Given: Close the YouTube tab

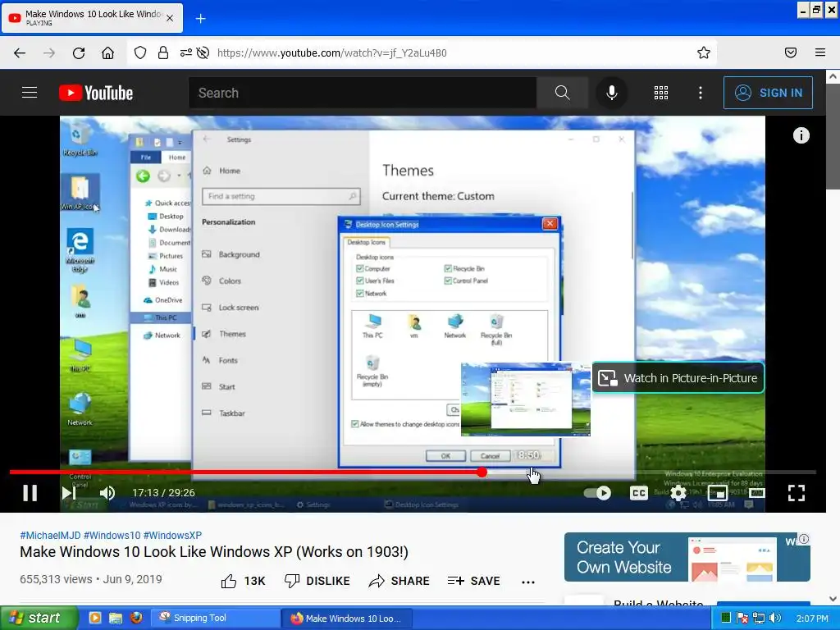Looking at the screenshot, I should coord(169,18).
